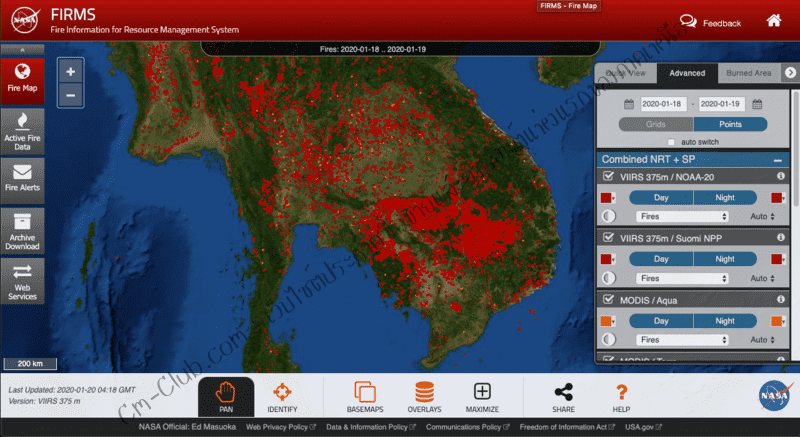Viewport: 800px width, 437px height.
Task: Open the Feedback link
Action: 711,22
